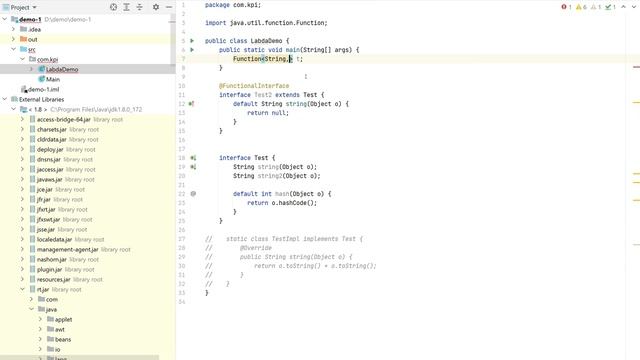Select jfxrt.jar library

coord(46,209)
